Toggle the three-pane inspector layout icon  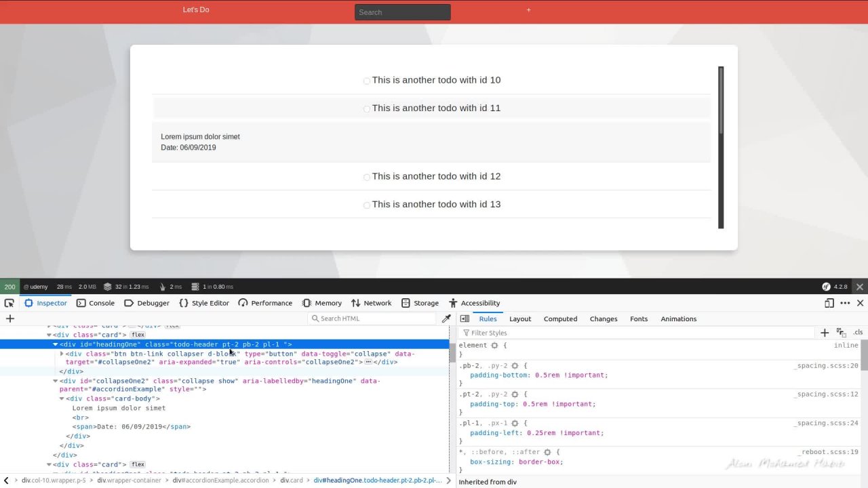pyautogui.click(x=465, y=319)
